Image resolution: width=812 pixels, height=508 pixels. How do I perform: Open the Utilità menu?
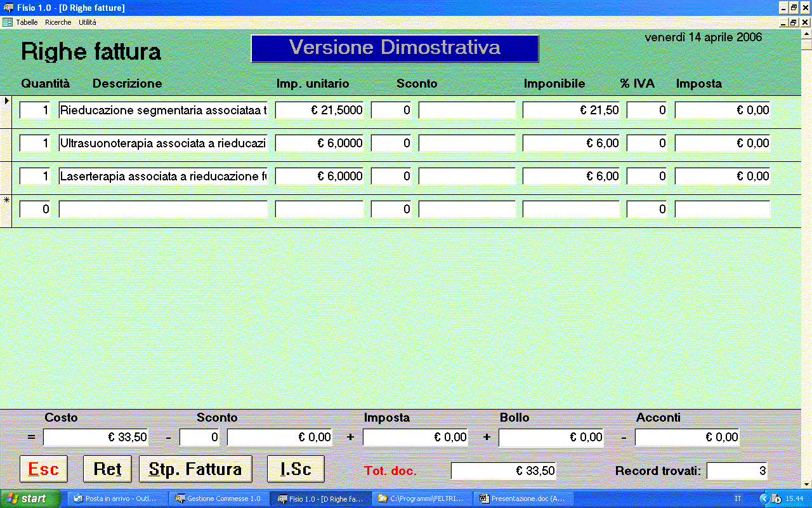click(x=88, y=22)
